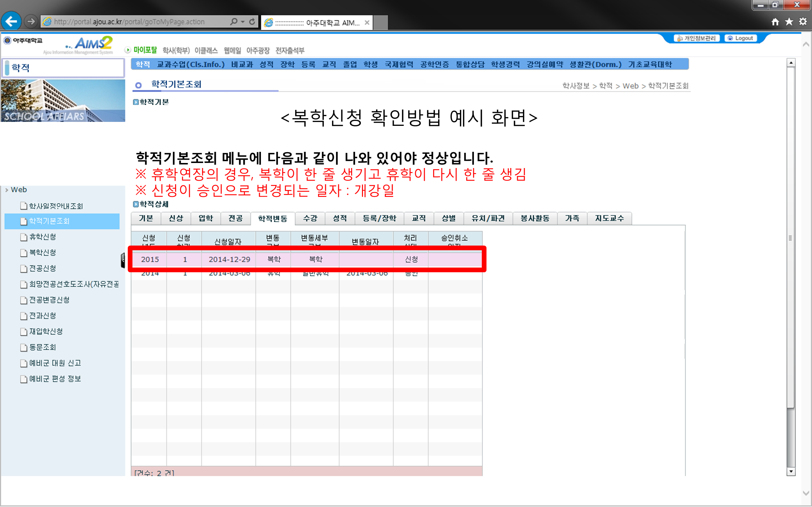Viewport: 812px width, 507px height.
Task: Click the inner scrollbar down arrow
Action: pos(791,471)
